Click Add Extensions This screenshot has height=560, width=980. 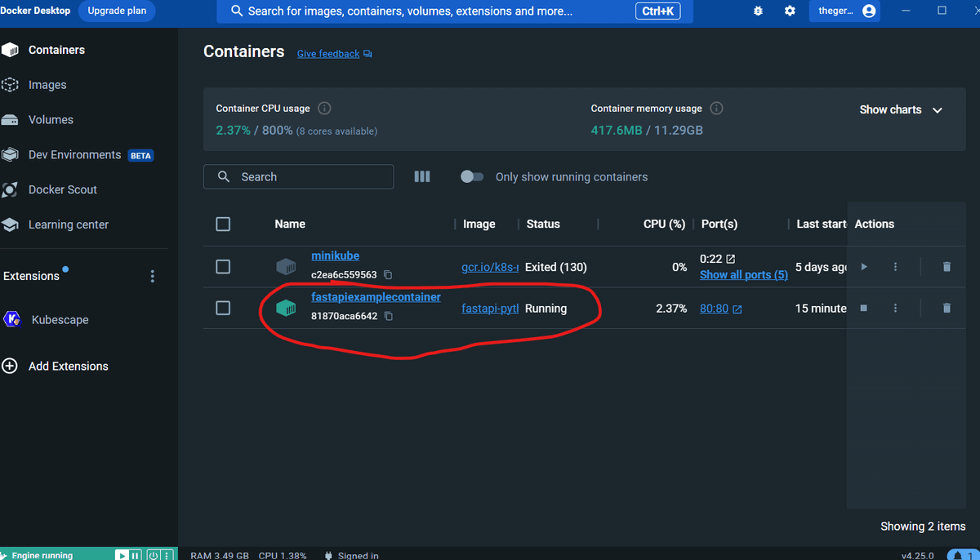coord(69,367)
